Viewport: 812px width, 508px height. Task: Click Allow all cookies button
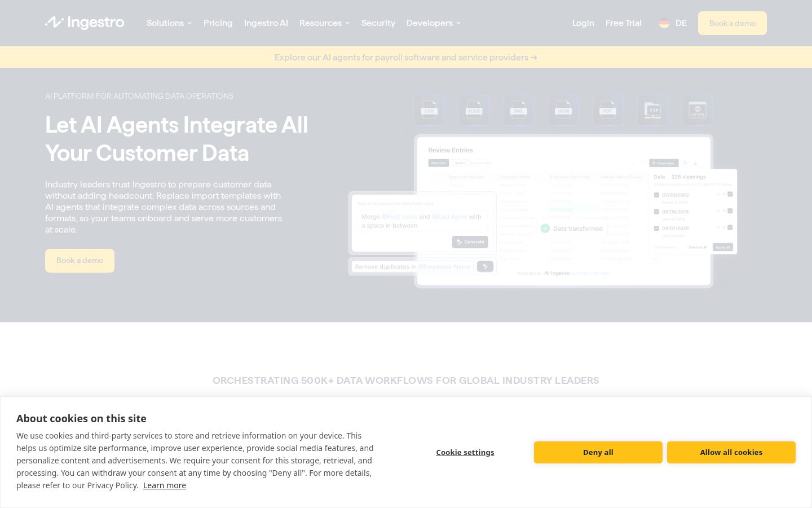tap(731, 452)
